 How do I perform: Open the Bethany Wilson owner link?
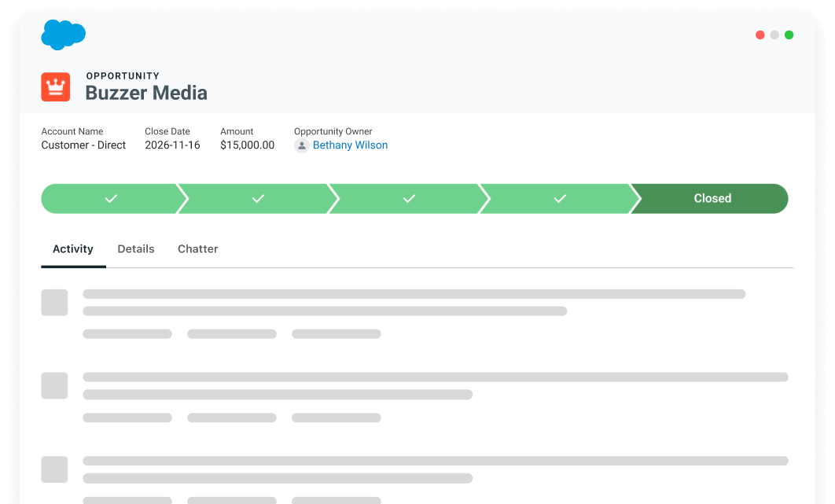coord(350,145)
